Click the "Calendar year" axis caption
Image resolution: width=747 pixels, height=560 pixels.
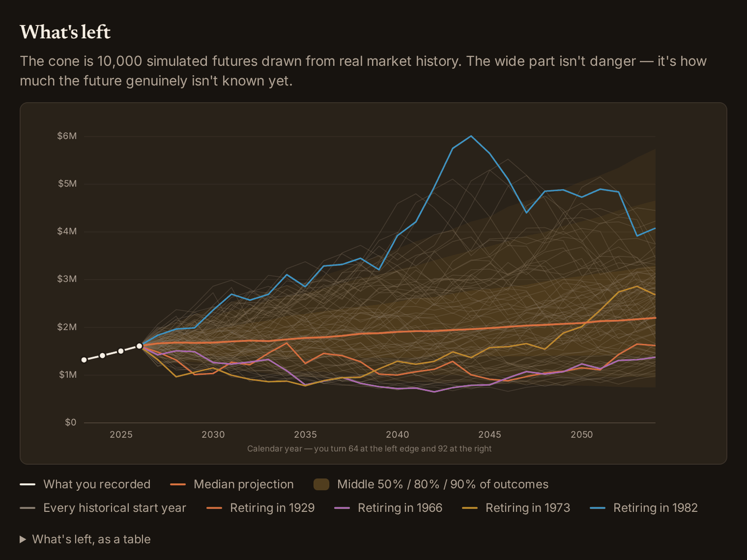coord(369,449)
